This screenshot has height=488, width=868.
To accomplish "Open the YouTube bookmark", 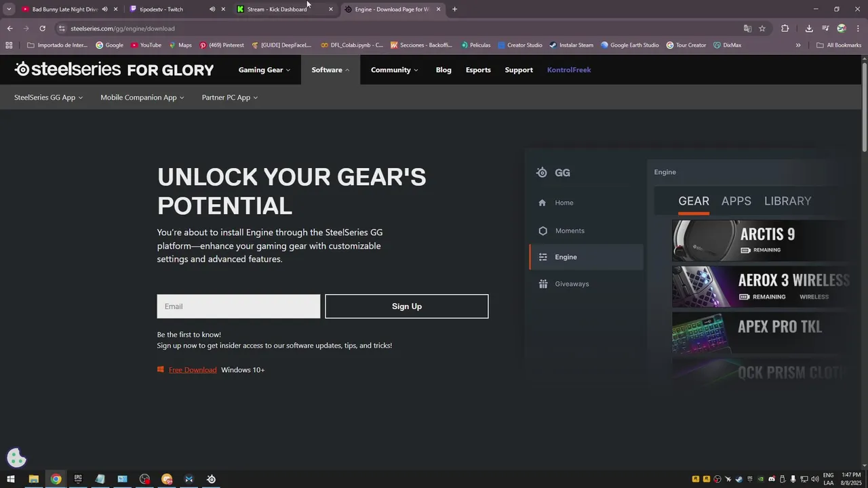I will coord(146,45).
